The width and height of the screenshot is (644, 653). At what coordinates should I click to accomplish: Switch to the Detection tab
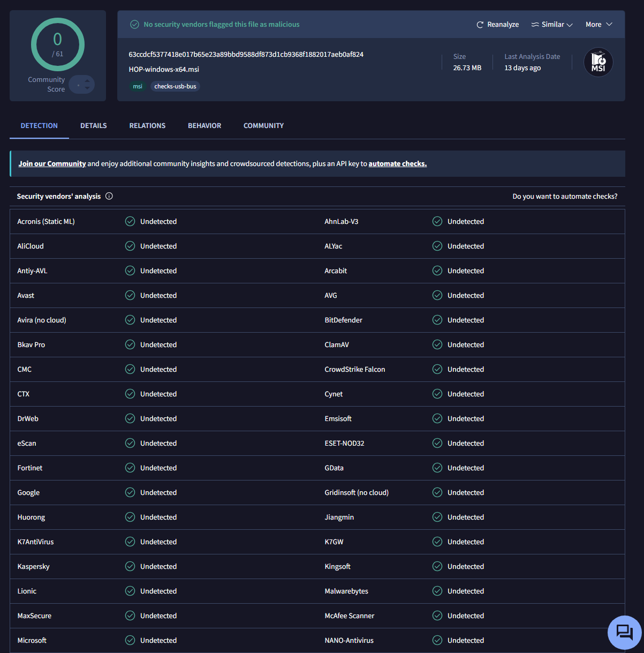[39, 125]
